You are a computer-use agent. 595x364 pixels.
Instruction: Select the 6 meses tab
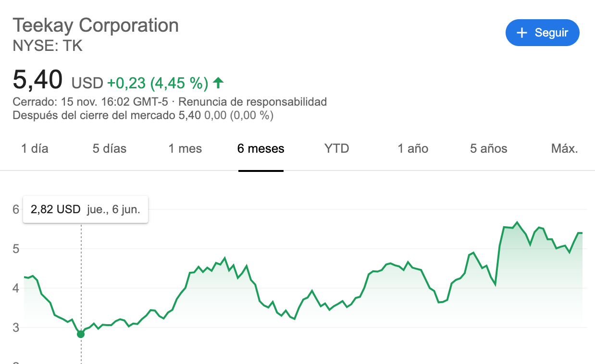pyautogui.click(x=261, y=148)
